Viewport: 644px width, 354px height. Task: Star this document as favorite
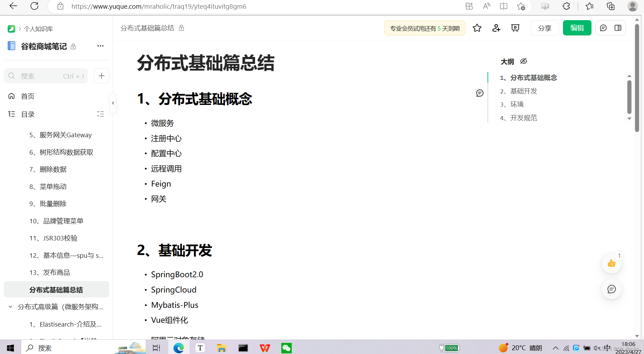(x=477, y=28)
